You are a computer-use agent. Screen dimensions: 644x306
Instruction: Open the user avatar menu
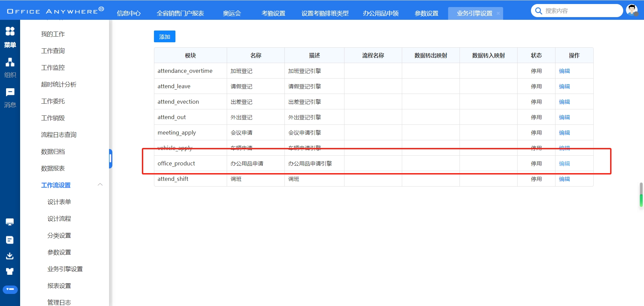[632, 10]
